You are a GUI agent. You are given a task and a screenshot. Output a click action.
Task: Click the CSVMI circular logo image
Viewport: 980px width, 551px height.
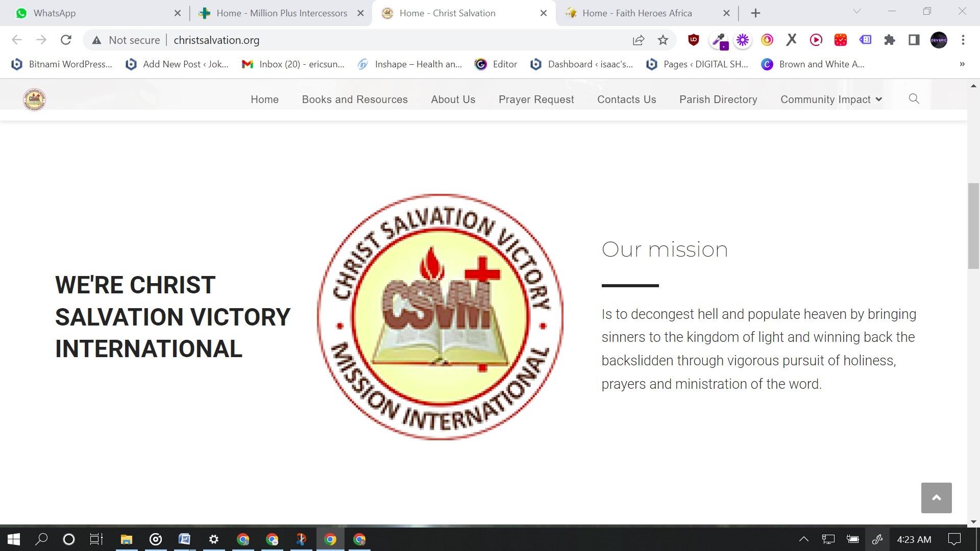tap(440, 317)
